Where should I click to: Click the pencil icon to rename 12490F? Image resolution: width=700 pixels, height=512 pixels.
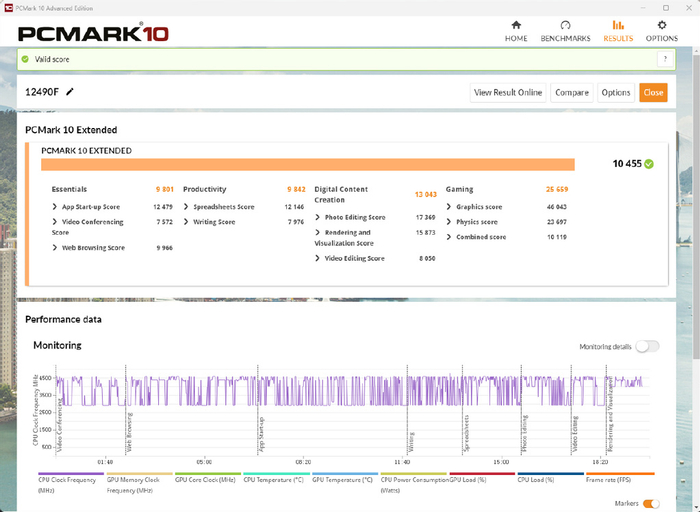70,92
